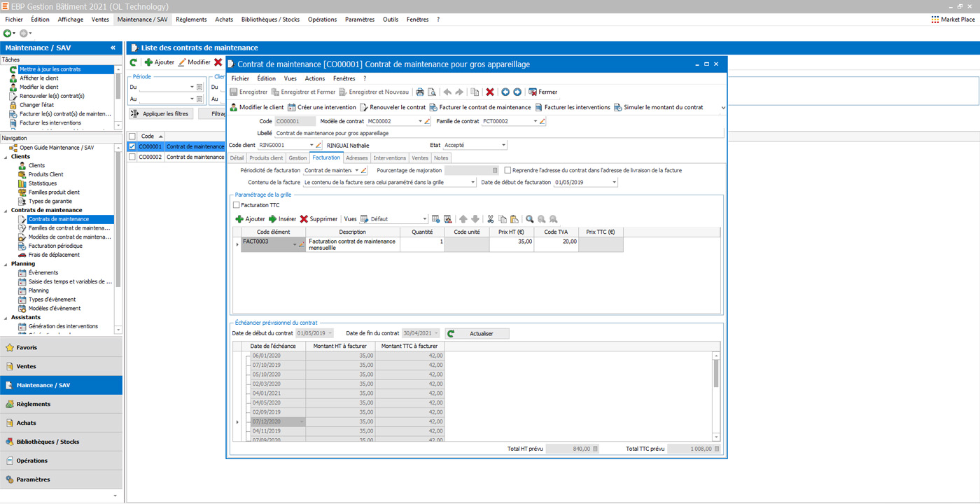Click the magnifier search icon in grid toolbar
This screenshot has height=504, width=980.
530,219
